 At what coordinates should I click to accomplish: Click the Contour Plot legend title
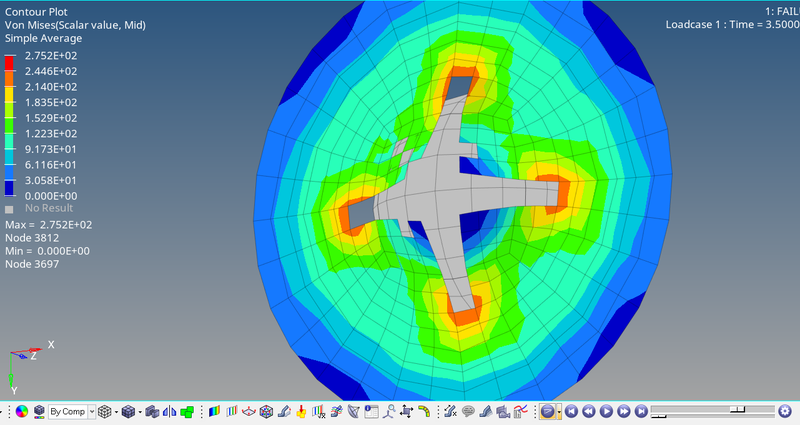36,12
